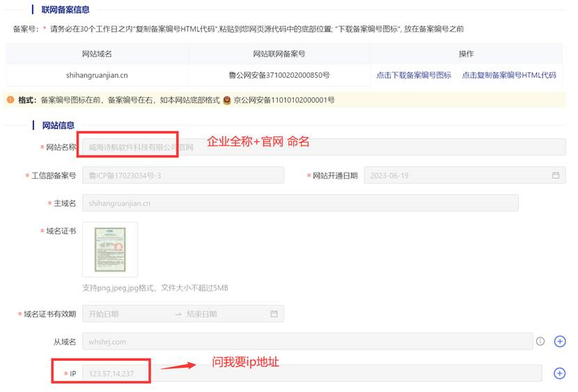
Task: Open the 网站开通日期 date field
Action: (464, 175)
